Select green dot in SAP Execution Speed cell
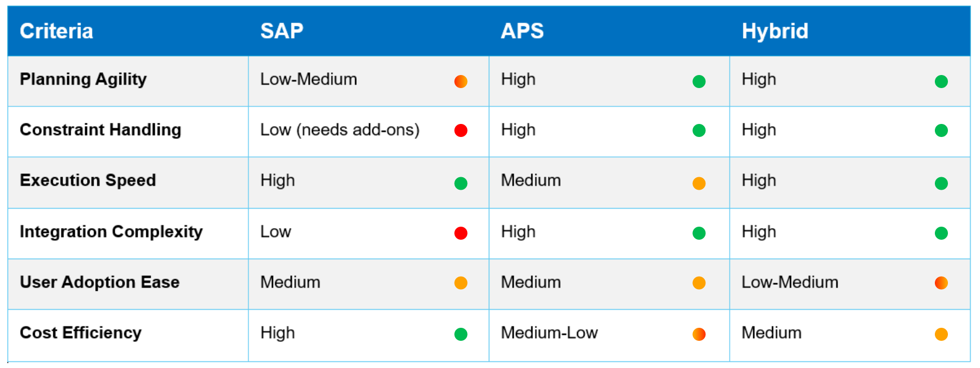 (x=461, y=183)
